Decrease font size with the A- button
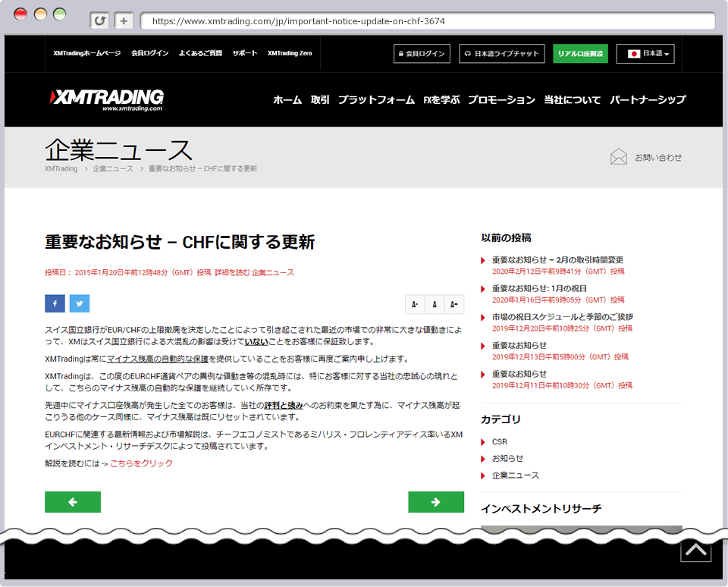728x587 pixels. pyautogui.click(x=415, y=305)
